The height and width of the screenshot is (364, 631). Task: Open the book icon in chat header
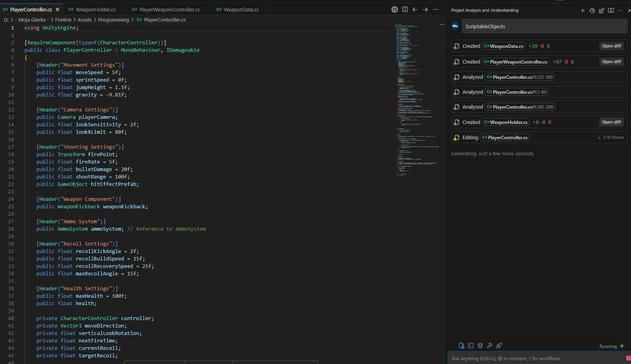tap(611, 11)
